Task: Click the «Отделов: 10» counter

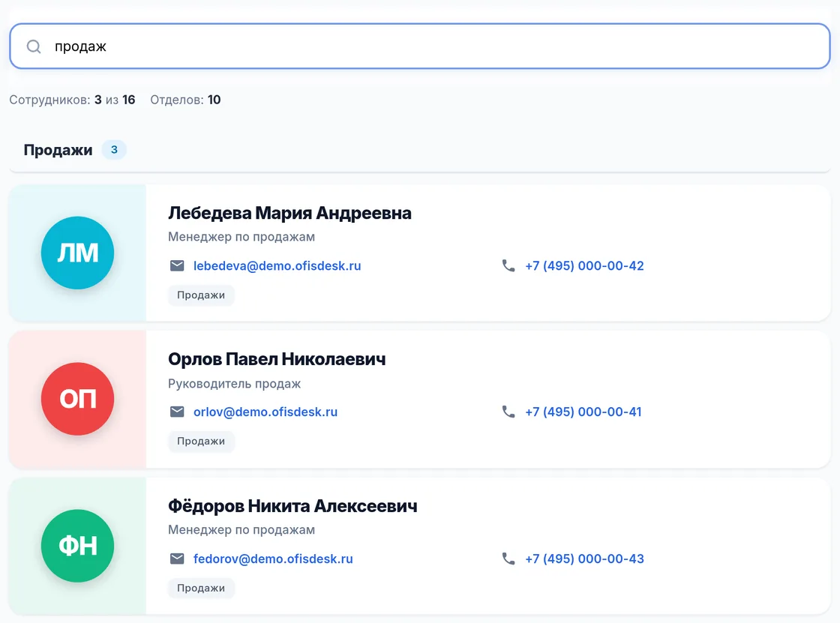Action: click(185, 100)
